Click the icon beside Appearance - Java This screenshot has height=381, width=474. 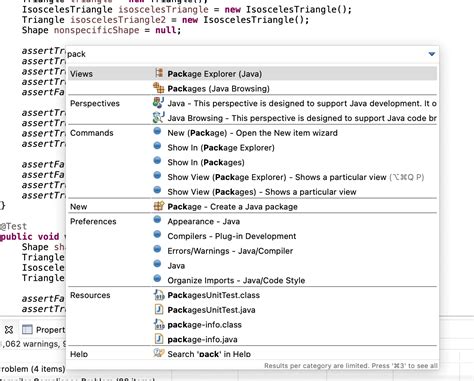pyautogui.click(x=157, y=219)
